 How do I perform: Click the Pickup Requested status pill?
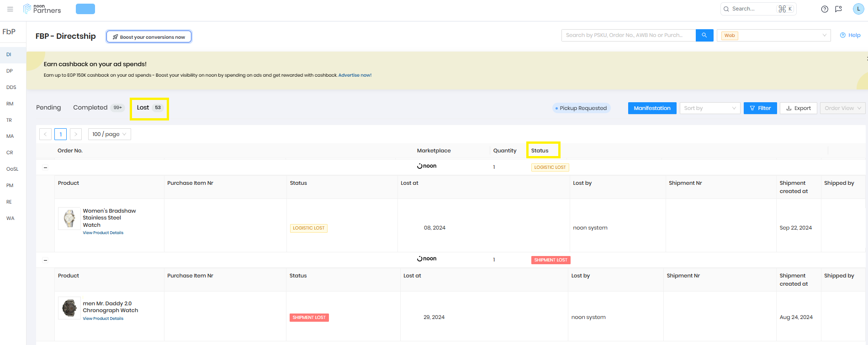point(581,108)
